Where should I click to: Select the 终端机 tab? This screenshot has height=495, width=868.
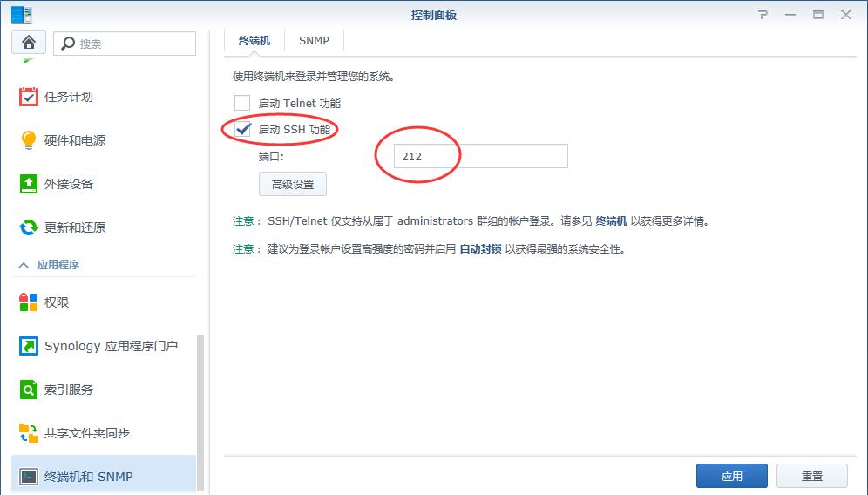click(254, 40)
